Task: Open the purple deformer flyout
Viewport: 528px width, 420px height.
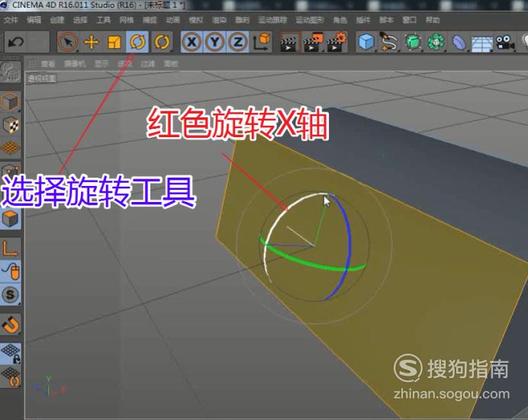Action: click(459, 42)
